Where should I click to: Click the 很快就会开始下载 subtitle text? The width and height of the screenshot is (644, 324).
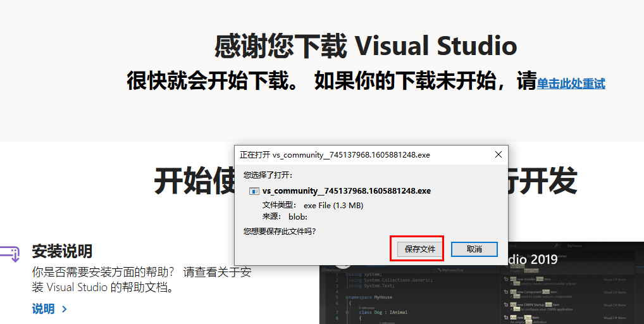(332, 80)
